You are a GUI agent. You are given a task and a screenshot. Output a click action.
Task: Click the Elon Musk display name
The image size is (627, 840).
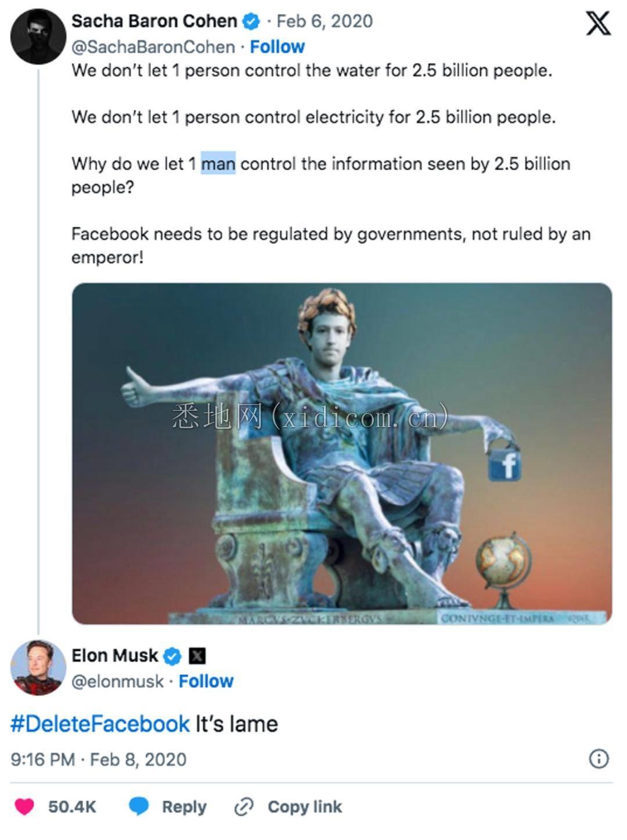pos(114,656)
